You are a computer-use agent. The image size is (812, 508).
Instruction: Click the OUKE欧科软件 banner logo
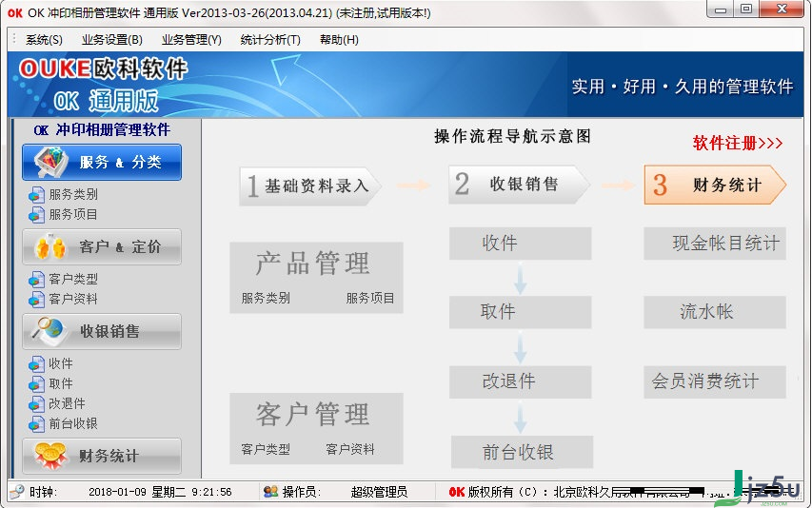pyautogui.click(x=103, y=68)
